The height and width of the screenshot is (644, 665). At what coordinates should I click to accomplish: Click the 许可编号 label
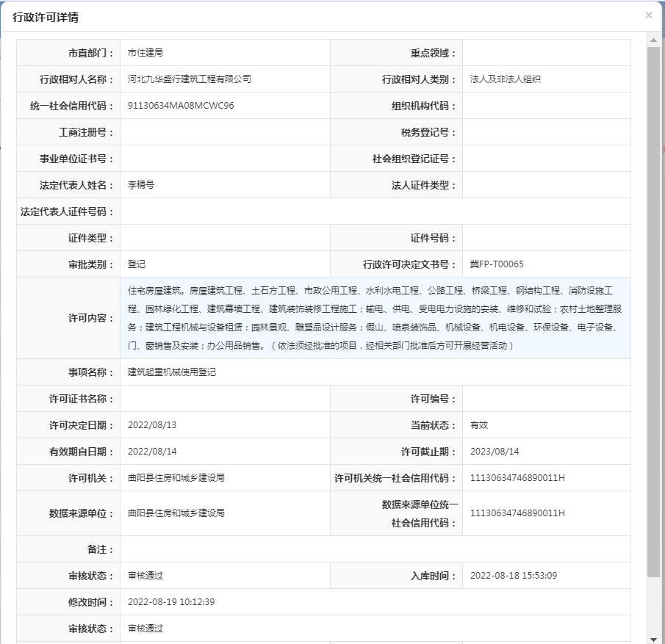433,399
